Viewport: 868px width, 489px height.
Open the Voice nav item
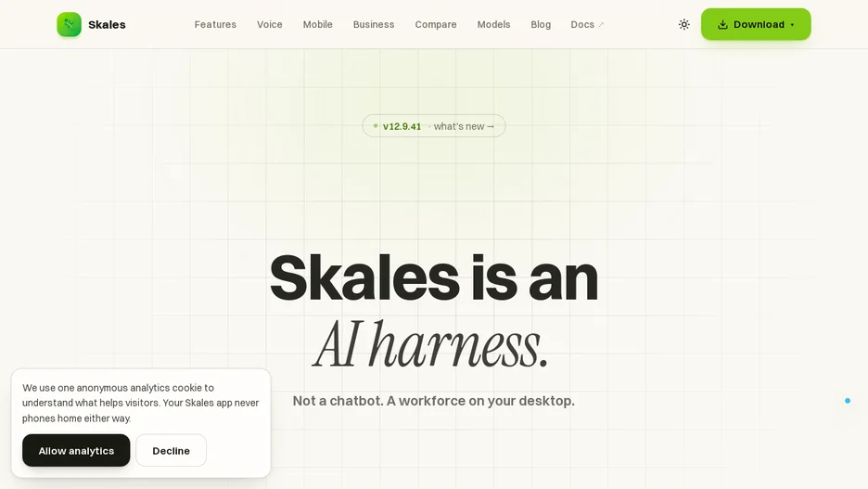[270, 24]
